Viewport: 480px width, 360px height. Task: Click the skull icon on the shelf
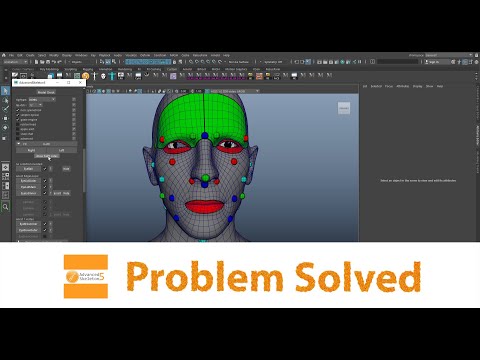click(x=103, y=76)
